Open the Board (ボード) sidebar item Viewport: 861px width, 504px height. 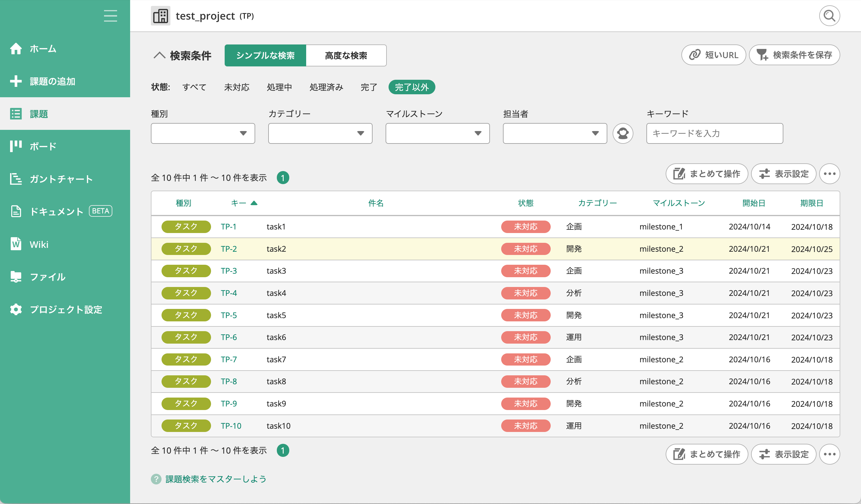[43, 146]
